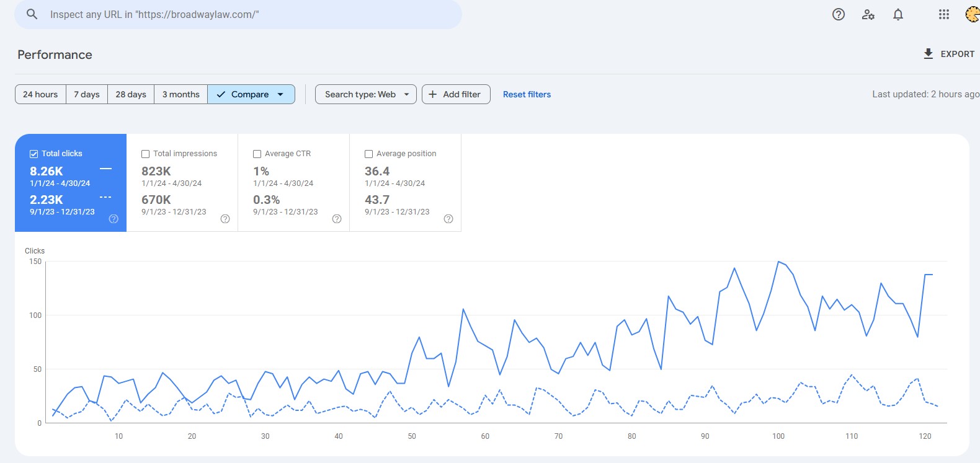Viewport: 980px width, 463px height.
Task: Click the search magnifier icon
Action: click(x=32, y=14)
